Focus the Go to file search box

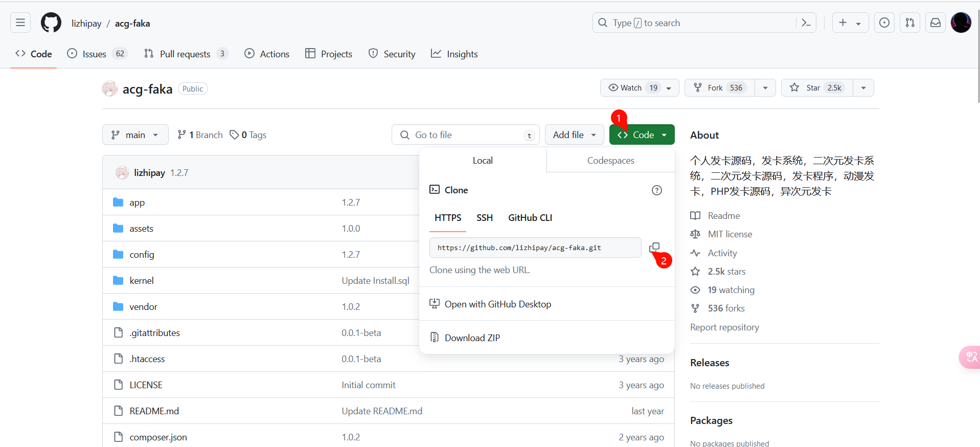click(x=466, y=135)
